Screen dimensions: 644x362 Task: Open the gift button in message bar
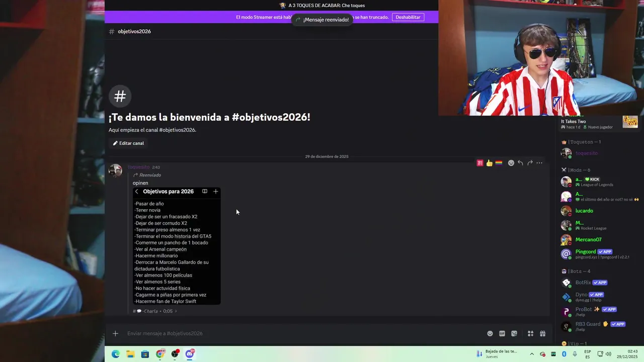tap(542, 333)
